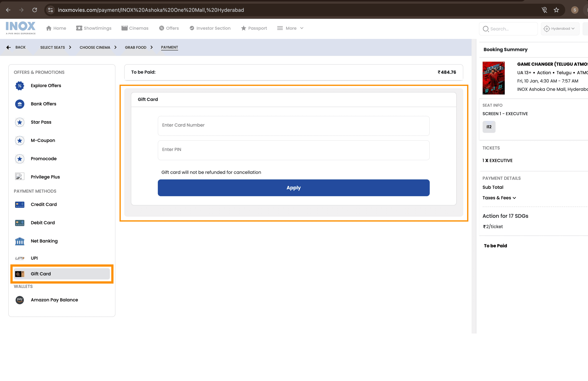Open Investor Section
The height and width of the screenshot is (381, 588).
210,28
